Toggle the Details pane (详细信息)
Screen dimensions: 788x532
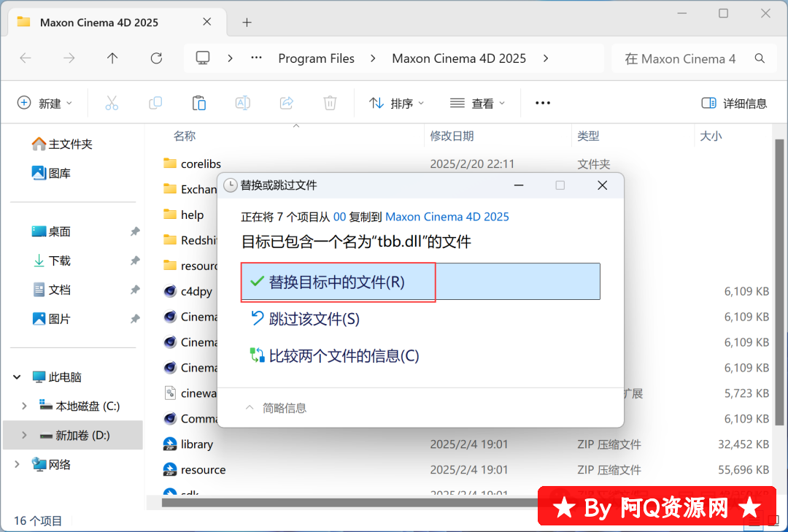[x=734, y=103]
